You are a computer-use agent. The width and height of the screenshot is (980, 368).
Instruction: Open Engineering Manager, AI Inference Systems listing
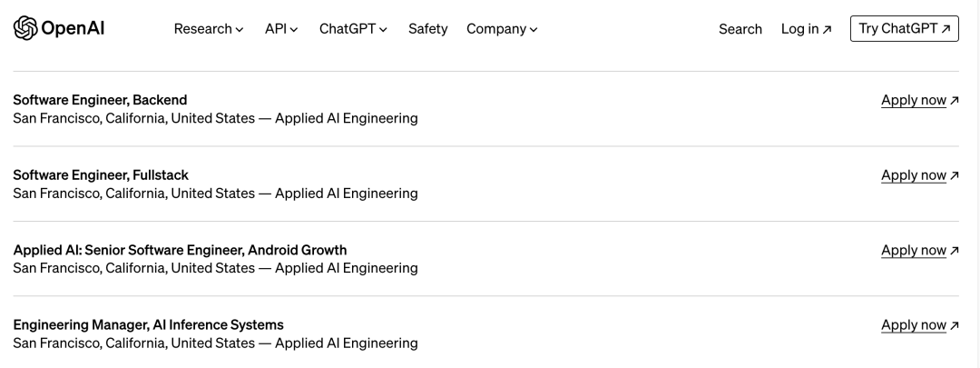pyautogui.click(x=148, y=324)
